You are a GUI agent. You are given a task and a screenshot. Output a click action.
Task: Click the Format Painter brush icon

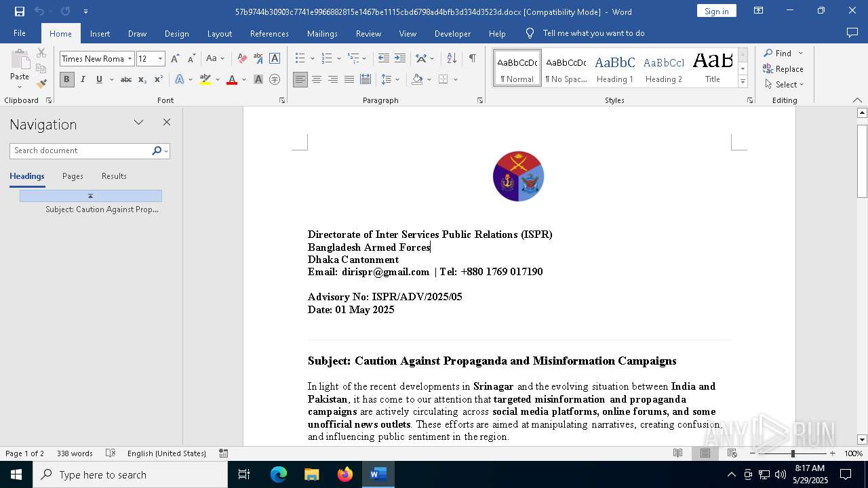41,84
